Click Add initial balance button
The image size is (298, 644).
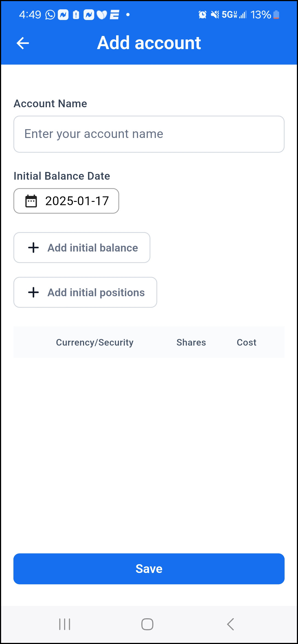click(x=82, y=248)
